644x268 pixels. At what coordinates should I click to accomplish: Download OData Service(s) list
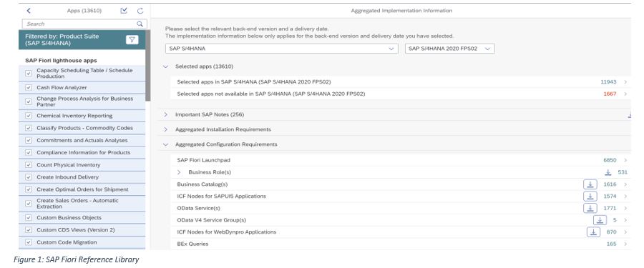[x=590, y=208]
